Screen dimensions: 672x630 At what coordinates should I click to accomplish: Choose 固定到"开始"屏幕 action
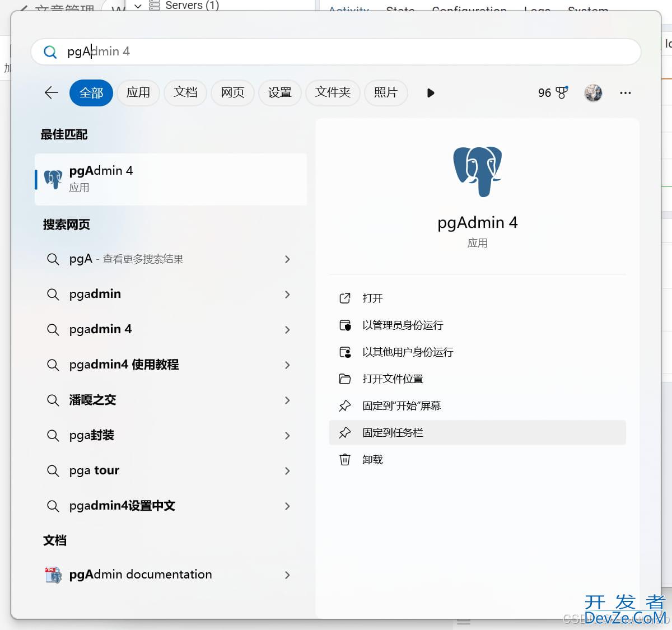coord(477,405)
